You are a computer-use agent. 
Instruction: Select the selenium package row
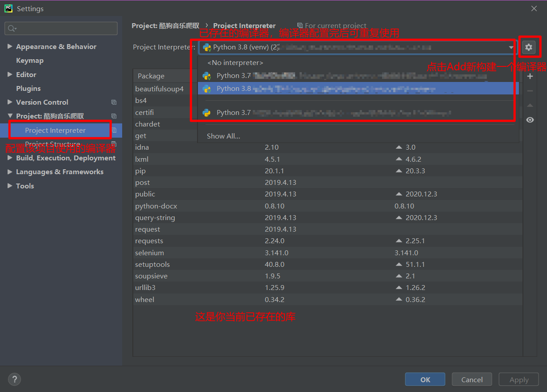coord(328,253)
